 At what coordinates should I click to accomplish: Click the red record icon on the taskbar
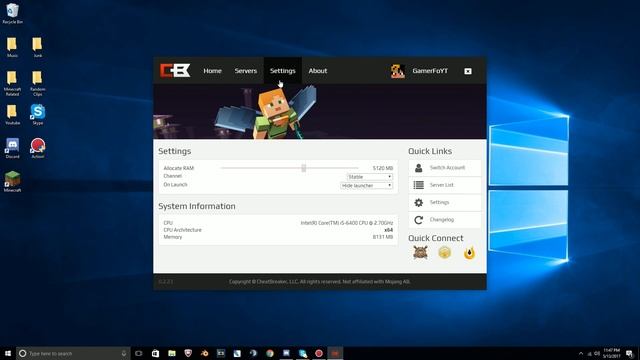319,353
